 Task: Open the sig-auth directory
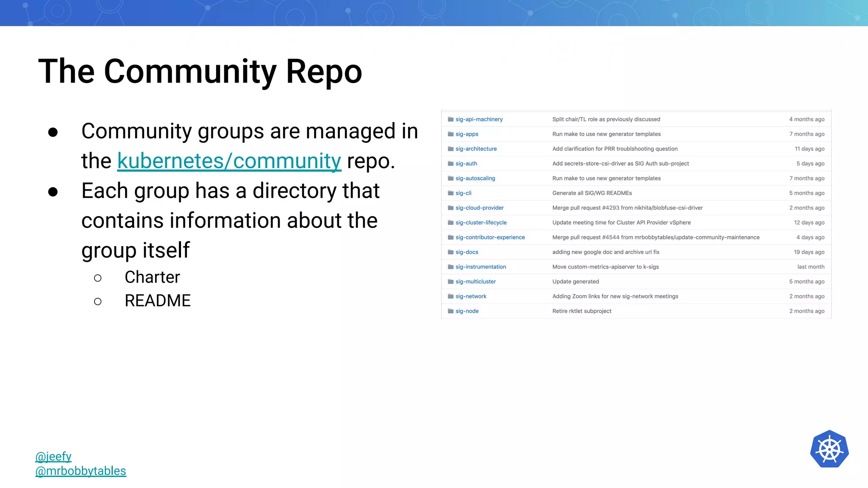(x=466, y=164)
